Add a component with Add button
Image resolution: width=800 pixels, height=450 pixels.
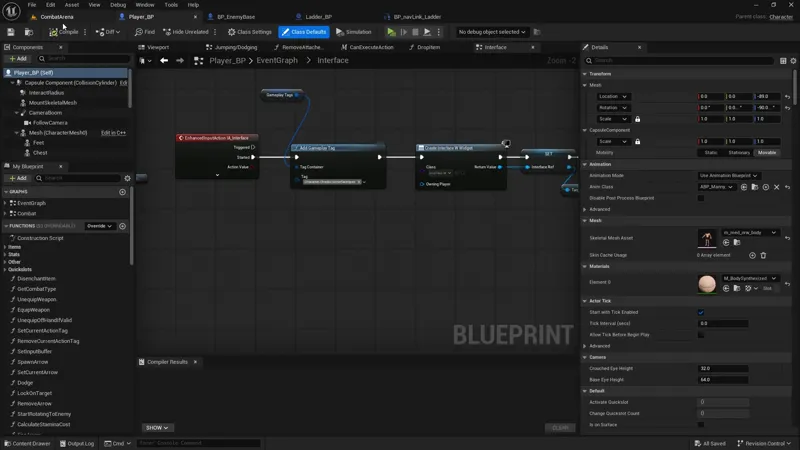pyautogui.click(x=18, y=59)
